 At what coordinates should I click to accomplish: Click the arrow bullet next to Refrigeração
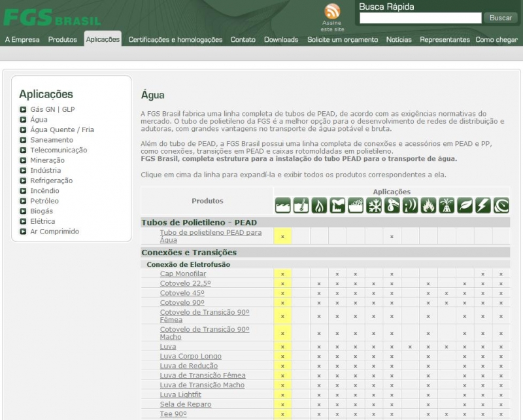[23, 181]
